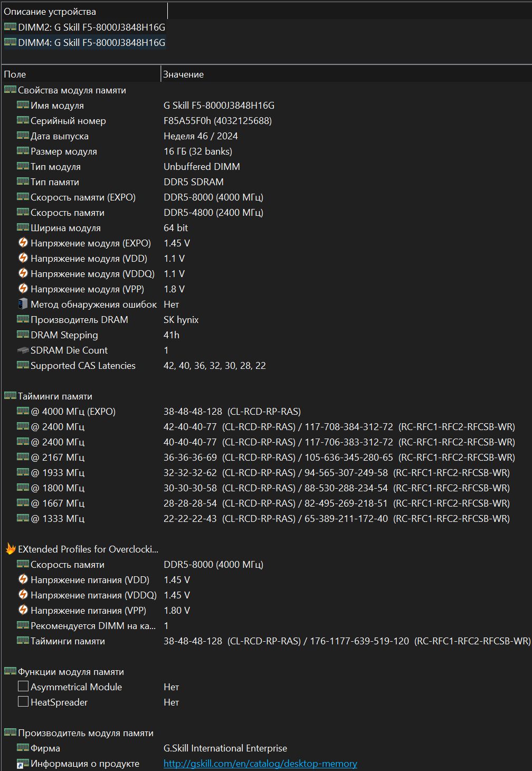Select the Тип модуля row
532x771 pixels.
click(x=266, y=167)
